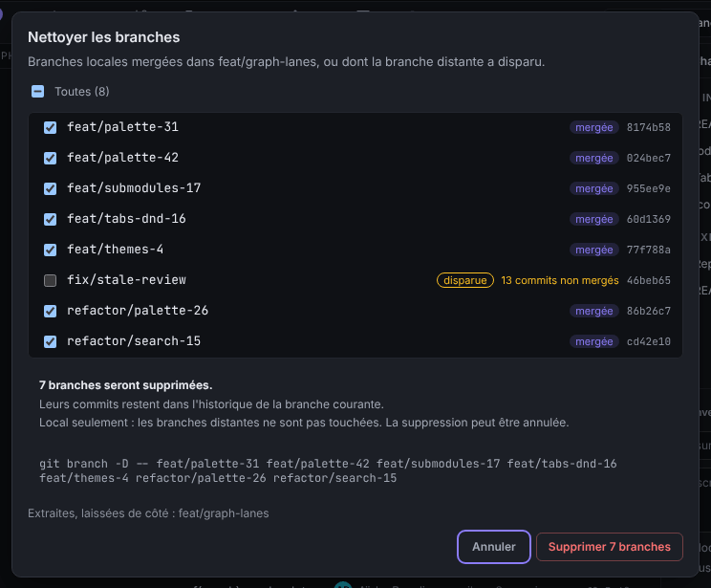The height and width of the screenshot is (588, 711).
Task: Click 'Extraites, laissées de côté : feat/graph-lanes' note
Action: 148,513
